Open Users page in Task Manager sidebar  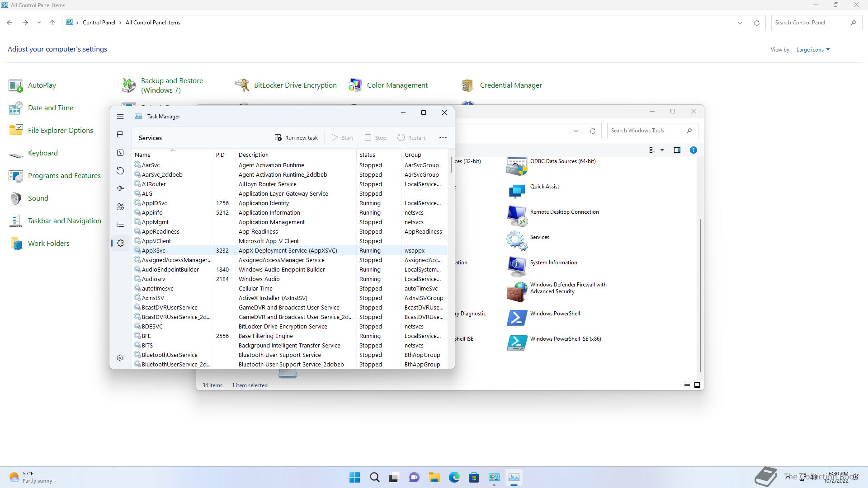[x=120, y=207]
